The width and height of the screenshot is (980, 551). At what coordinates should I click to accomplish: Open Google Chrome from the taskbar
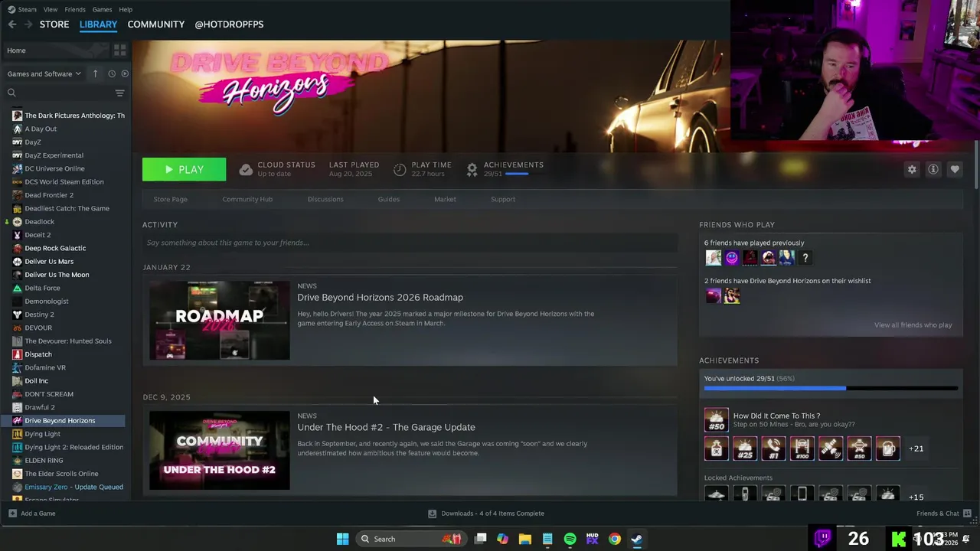pos(614,539)
